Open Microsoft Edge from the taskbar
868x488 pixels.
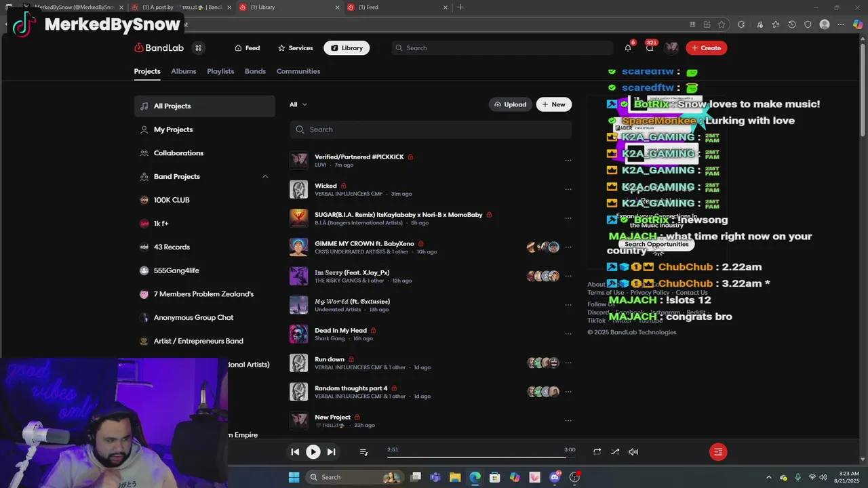[475, 477]
